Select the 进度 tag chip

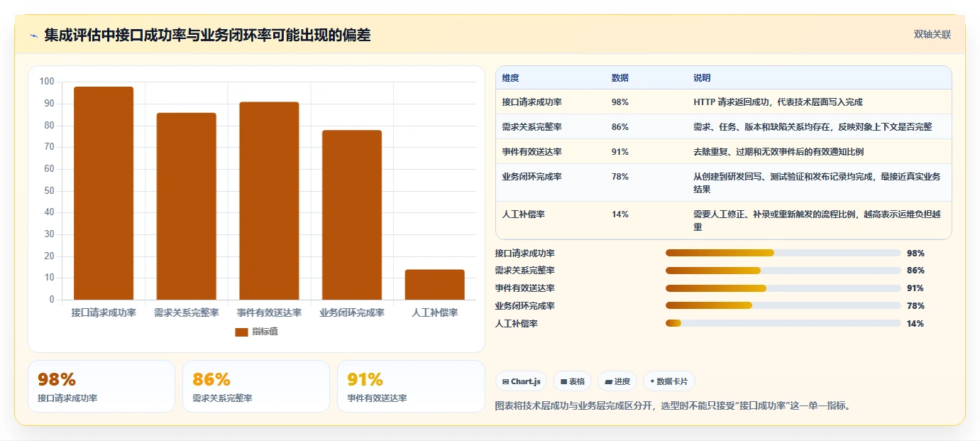pyautogui.click(x=617, y=381)
